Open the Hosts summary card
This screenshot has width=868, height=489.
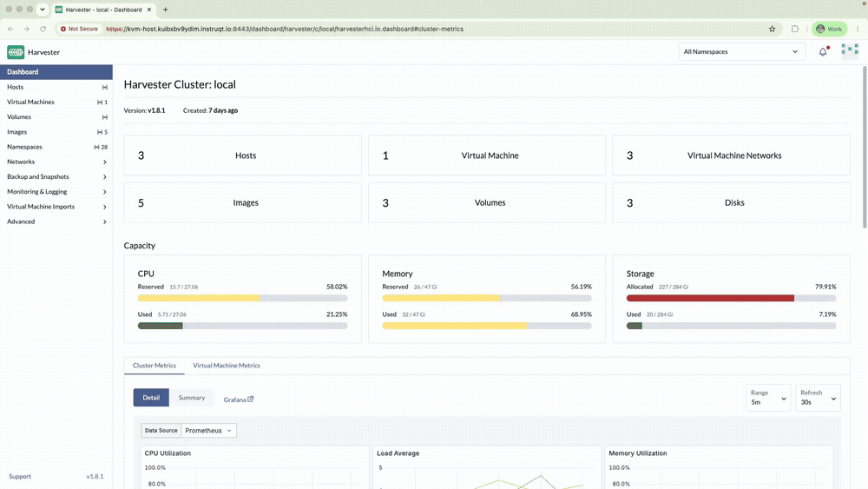coord(242,155)
